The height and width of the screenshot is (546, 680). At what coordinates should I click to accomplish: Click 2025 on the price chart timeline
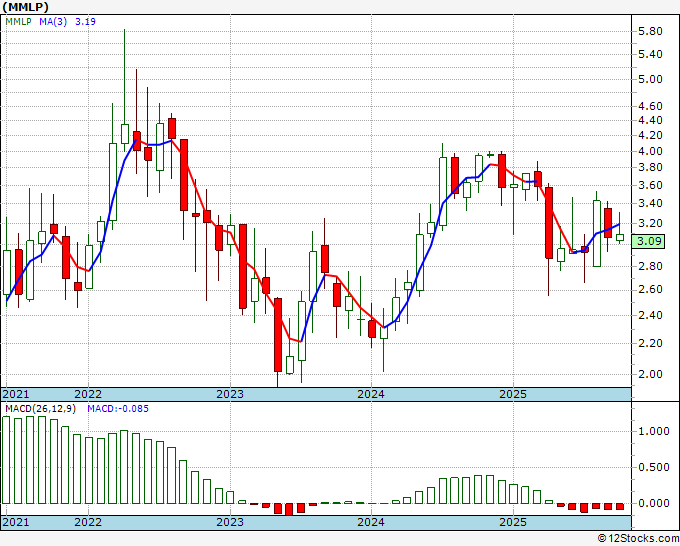pos(513,394)
